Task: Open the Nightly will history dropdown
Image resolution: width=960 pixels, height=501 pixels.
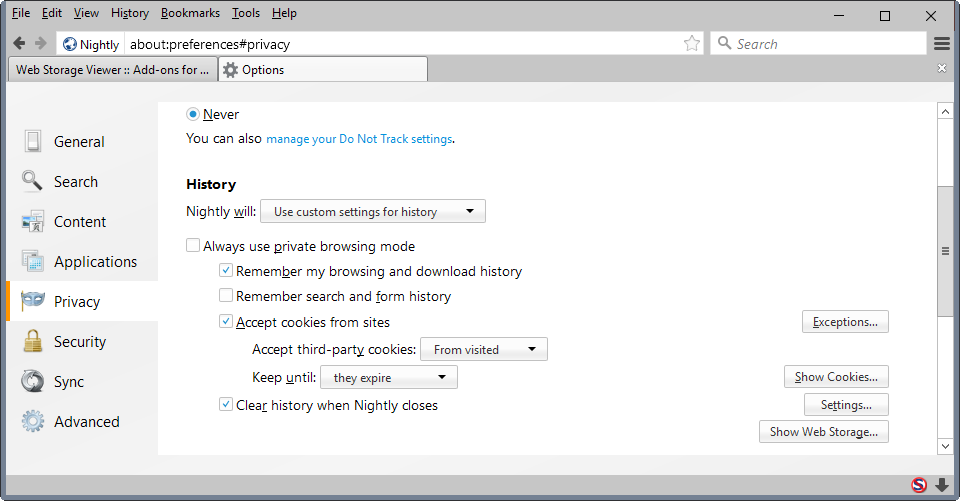Action: [373, 211]
